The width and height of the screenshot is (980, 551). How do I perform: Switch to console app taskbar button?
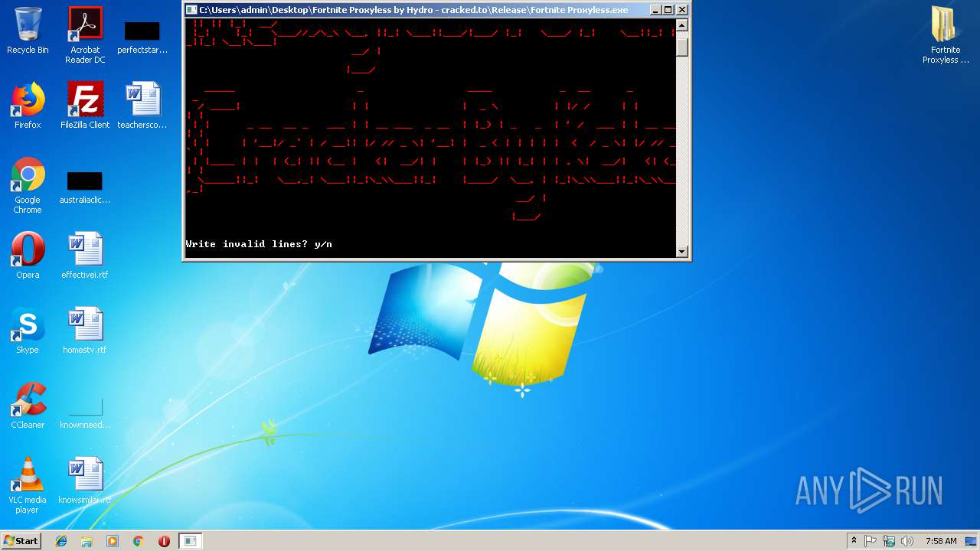[191, 541]
